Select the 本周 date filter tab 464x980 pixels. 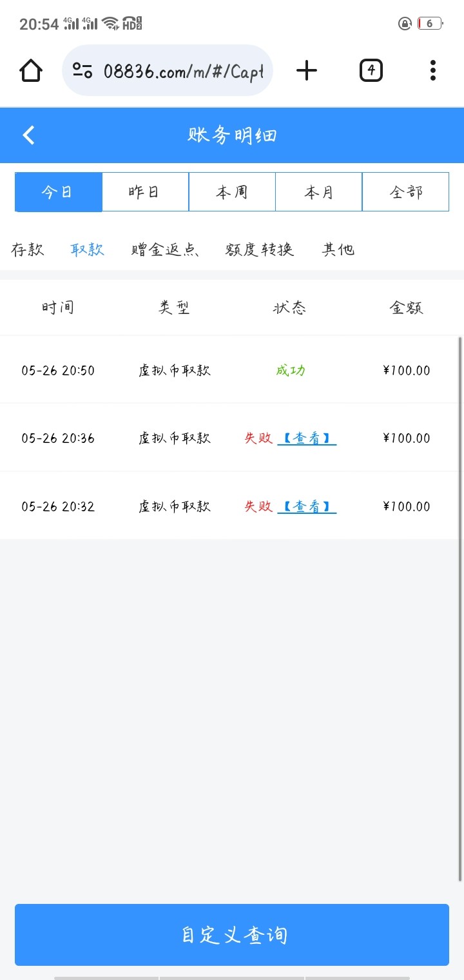[x=232, y=192]
